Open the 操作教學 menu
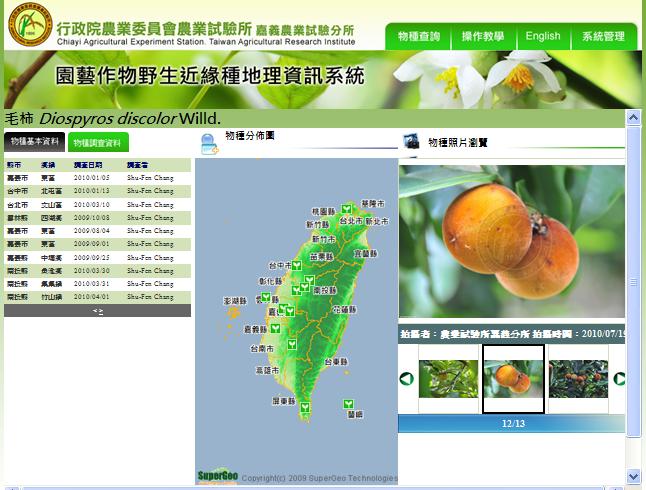The width and height of the screenshot is (646, 490). pos(482,36)
